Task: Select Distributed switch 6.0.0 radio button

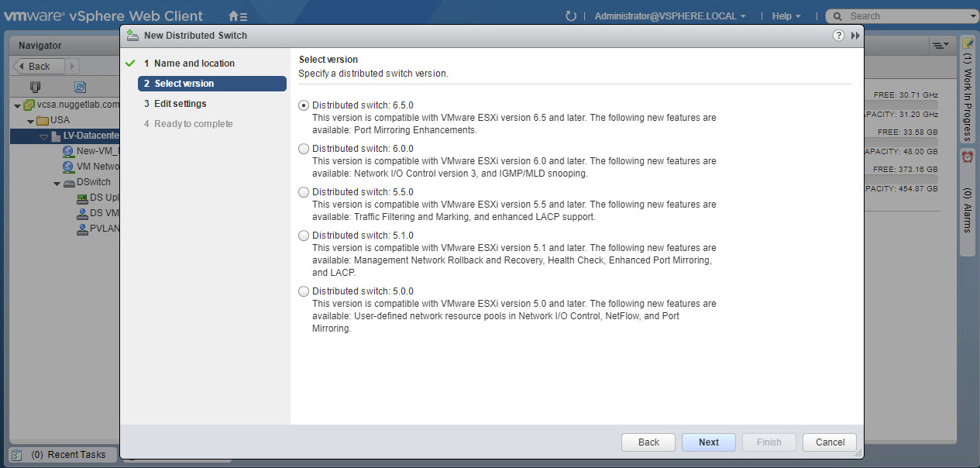Action: coord(304,149)
